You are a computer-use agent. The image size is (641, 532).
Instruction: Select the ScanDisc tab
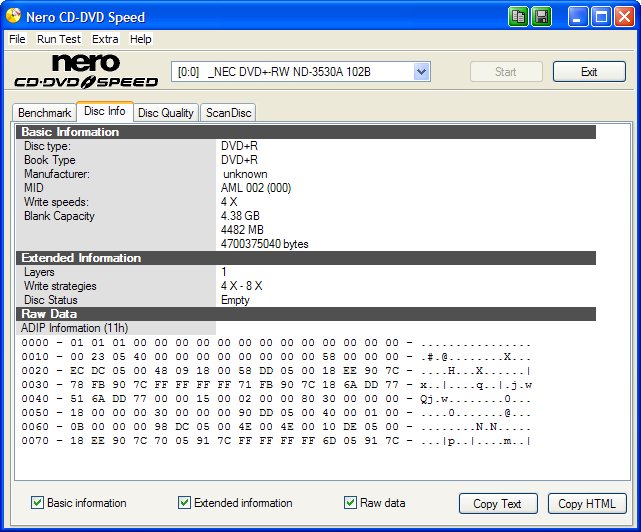click(x=229, y=113)
